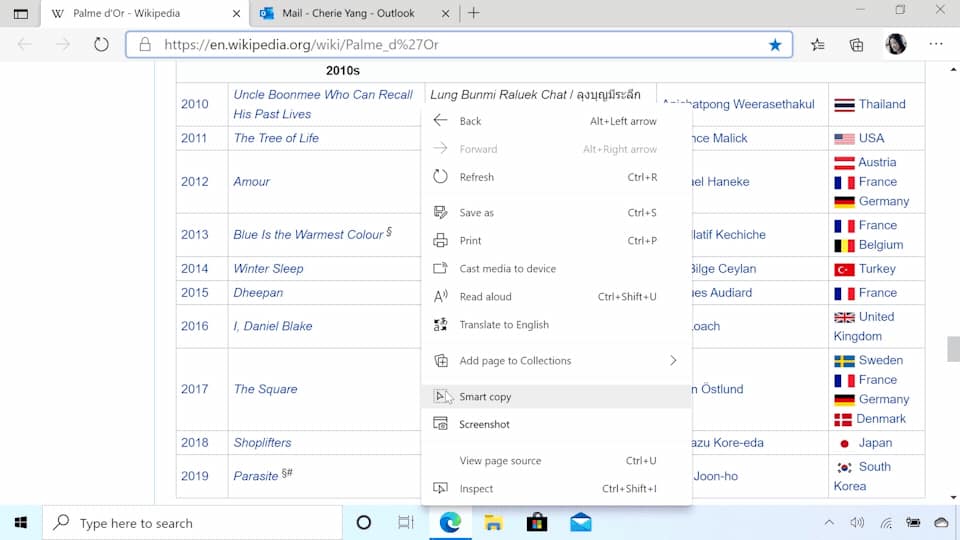Open The Square film link
This screenshot has height=540, width=960.
(266, 389)
